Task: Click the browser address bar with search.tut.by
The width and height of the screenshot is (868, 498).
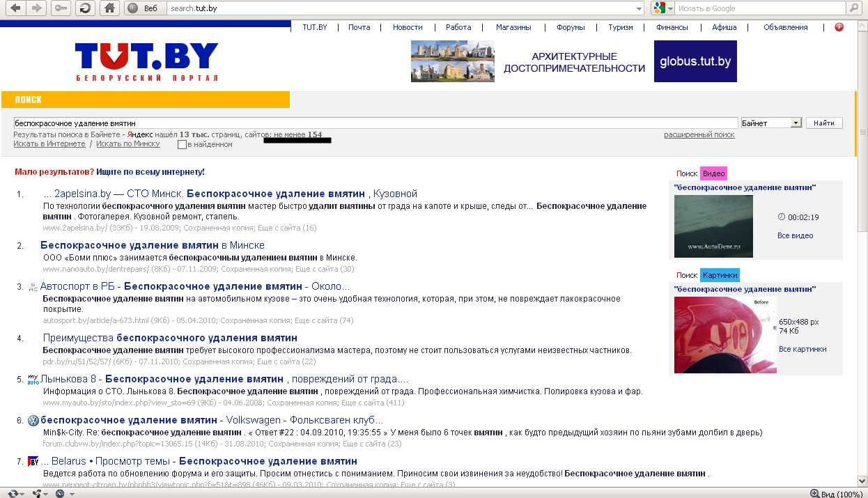Action: pos(401,8)
